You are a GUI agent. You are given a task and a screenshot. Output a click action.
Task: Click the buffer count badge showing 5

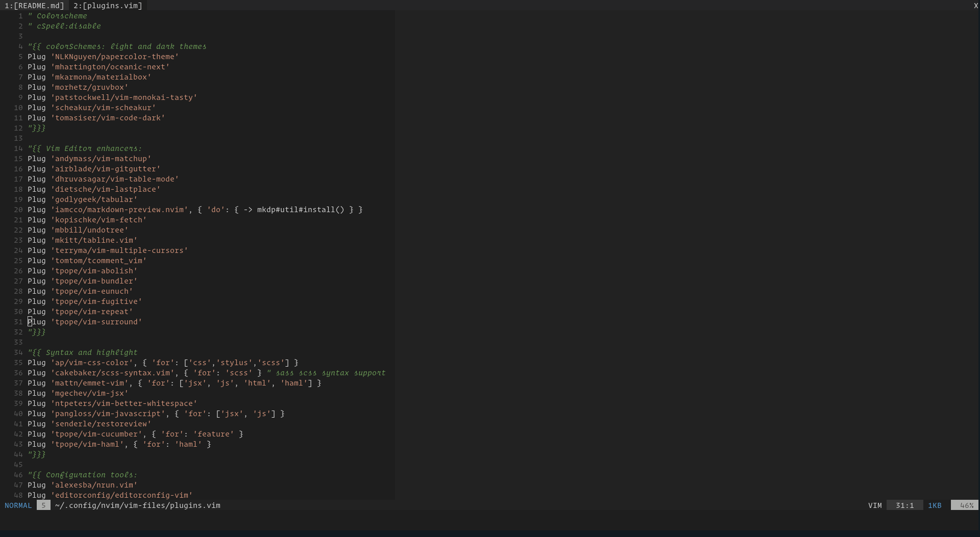pos(43,505)
